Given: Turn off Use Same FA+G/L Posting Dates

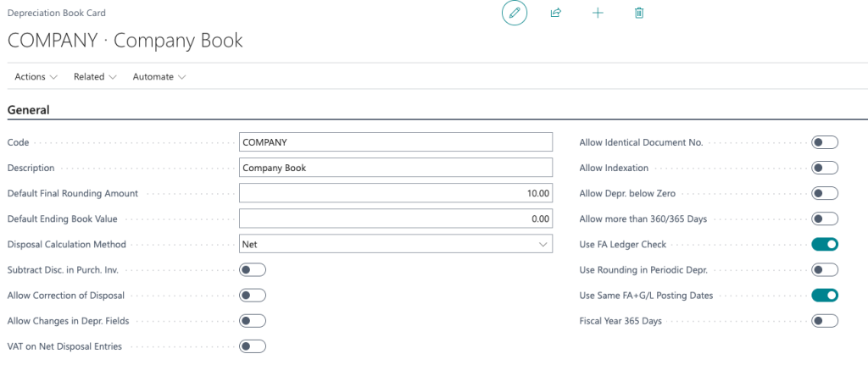Looking at the screenshot, I should click(825, 296).
